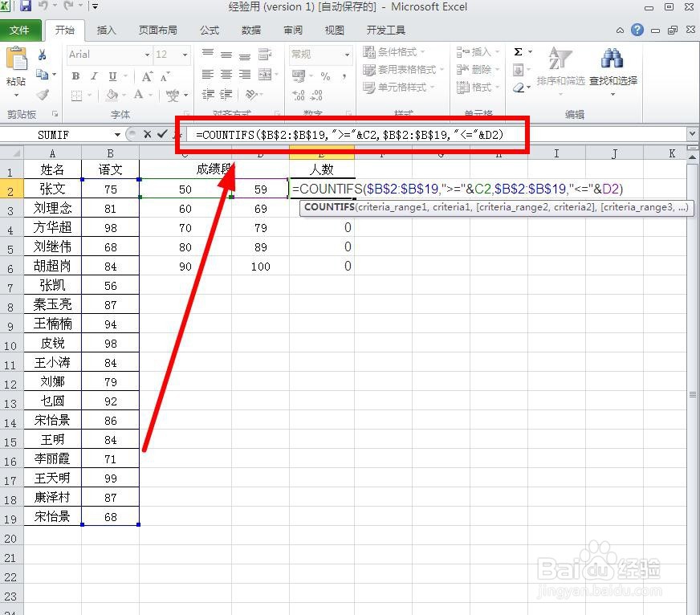Screen dimensions: 700x615
Task: Click inside the formula bar text
Action: point(349,134)
